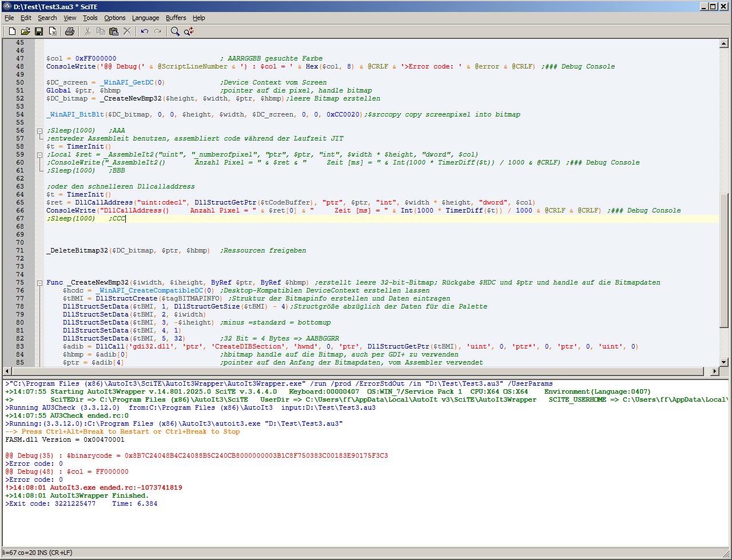732x560 pixels.
Task: Paste from clipboard using toolbar icon
Action: pos(114,31)
